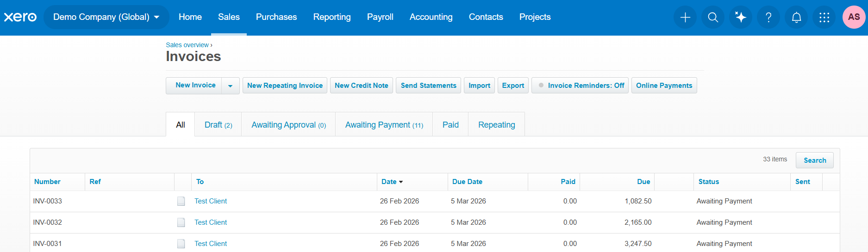Viewport: 868px width, 252px height.
Task: Expand the Demo Company (Global) switcher
Action: pos(106,17)
